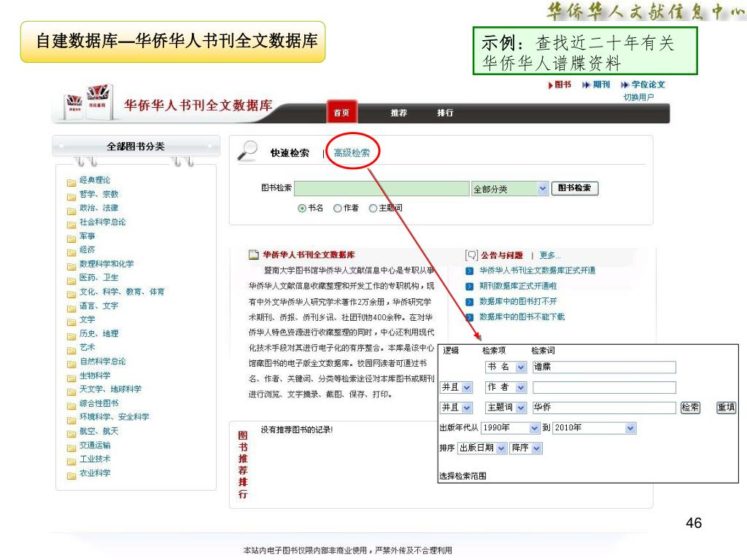Viewport: 747px width, 560px height.
Task: Click the 经济 folder icon
Action: [x=71, y=252]
